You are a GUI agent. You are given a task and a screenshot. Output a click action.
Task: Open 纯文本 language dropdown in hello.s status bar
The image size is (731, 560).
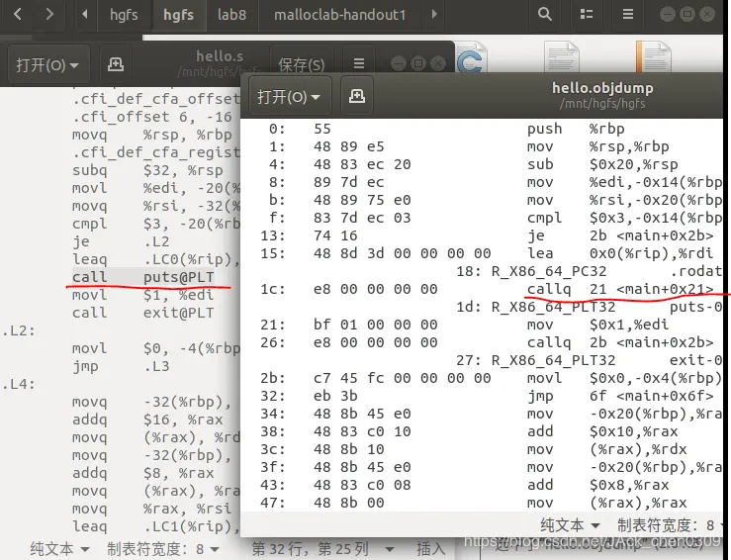click(59, 549)
